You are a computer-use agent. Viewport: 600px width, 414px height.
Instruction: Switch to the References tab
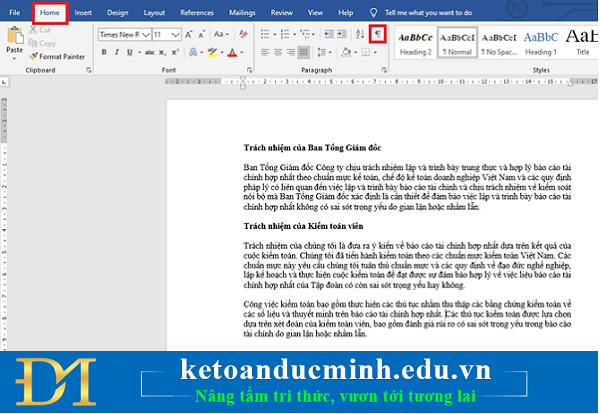[x=197, y=13]
